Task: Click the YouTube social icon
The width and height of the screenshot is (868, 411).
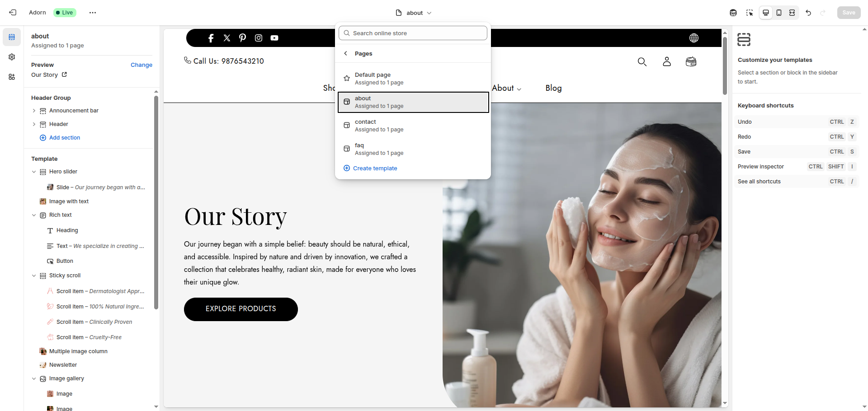Action: coord(274,38)
